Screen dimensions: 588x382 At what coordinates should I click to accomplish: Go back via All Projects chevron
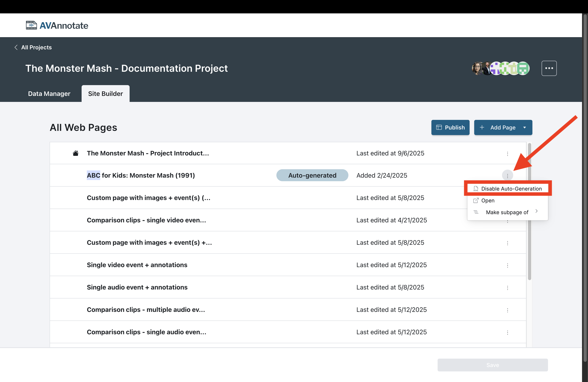(16, 47)
